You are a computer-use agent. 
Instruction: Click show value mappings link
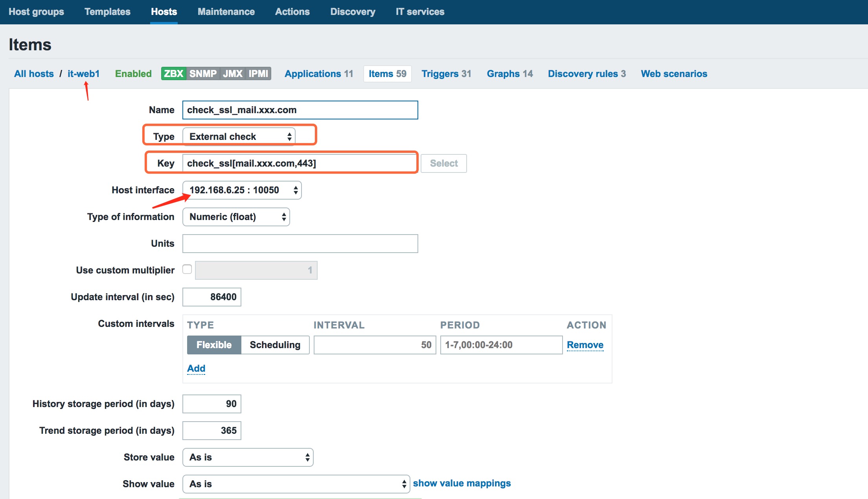point(462,483)
